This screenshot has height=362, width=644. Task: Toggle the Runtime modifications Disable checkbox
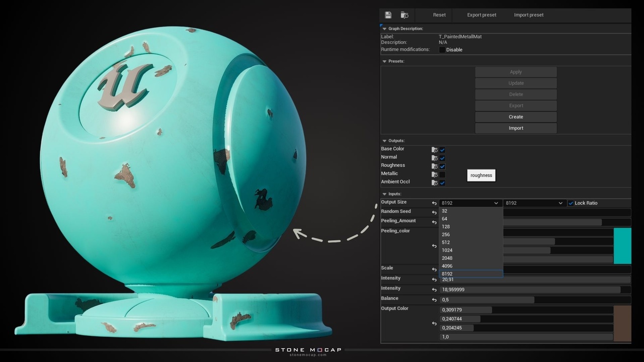pyautogui.click(x=442, y=50)
